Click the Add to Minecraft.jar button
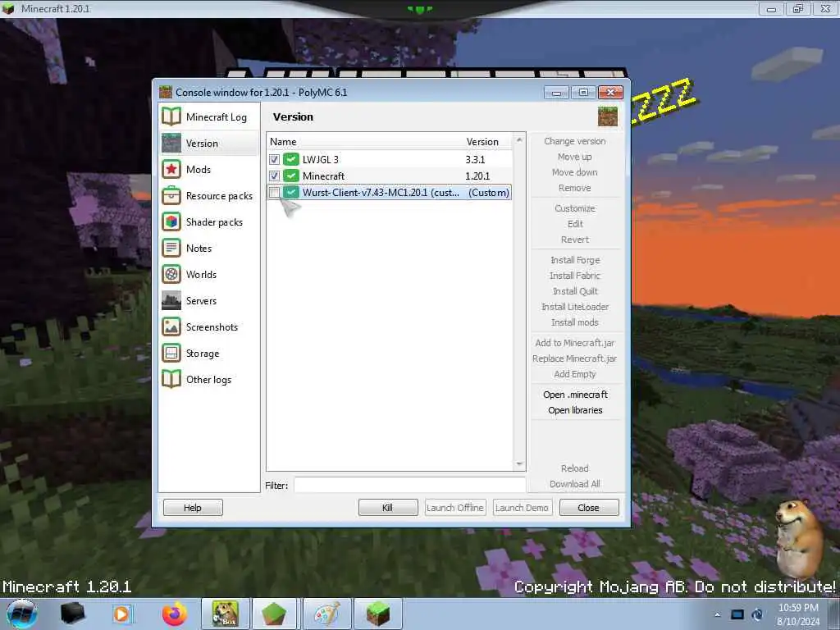This screenshot has width=840, height=630. (575, 343)
